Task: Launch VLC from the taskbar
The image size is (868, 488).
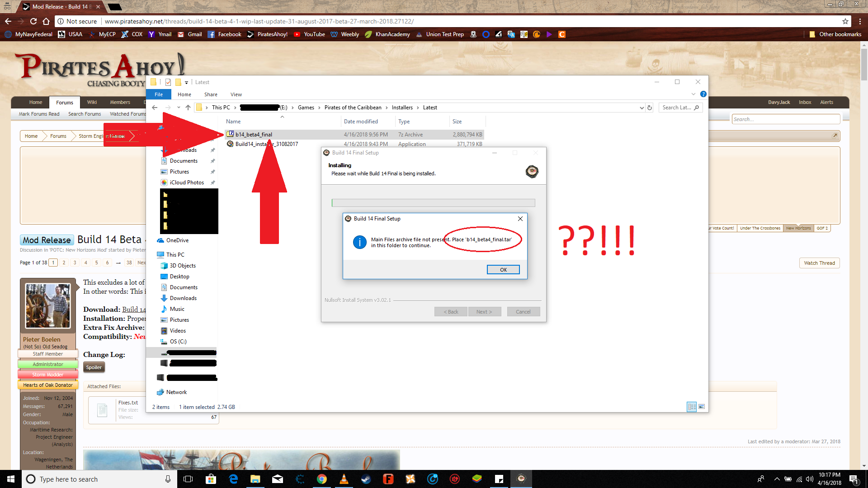Action: tap(344, 479)
